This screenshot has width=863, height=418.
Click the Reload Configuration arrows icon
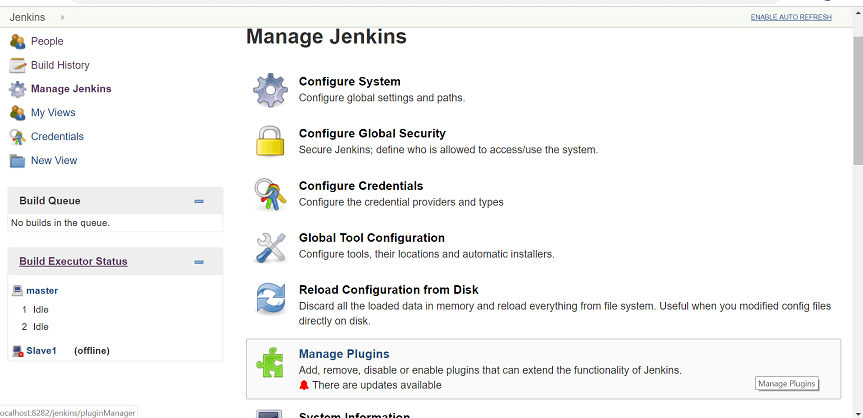point(270,298)
